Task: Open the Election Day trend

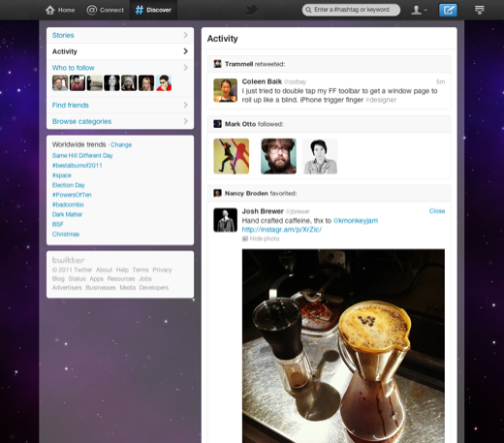Action: coord(69,185)
